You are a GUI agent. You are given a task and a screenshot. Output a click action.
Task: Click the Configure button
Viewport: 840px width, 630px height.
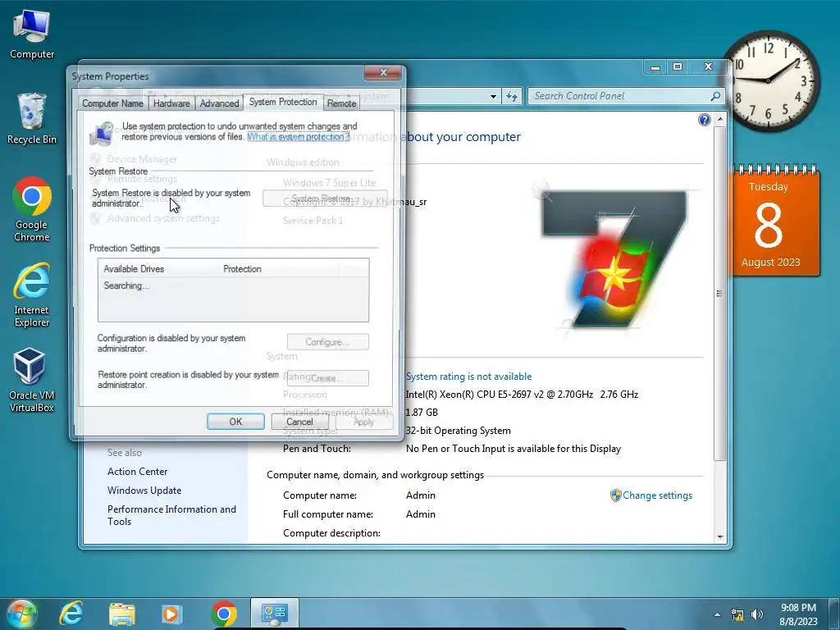(x=328, y=342)
